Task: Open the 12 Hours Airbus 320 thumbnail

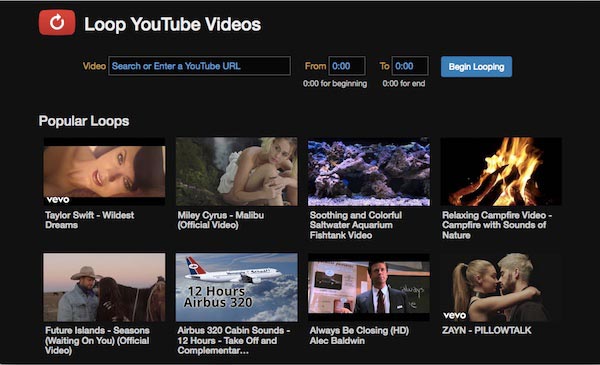Action: pyautogui.click(x=236, y=287)
